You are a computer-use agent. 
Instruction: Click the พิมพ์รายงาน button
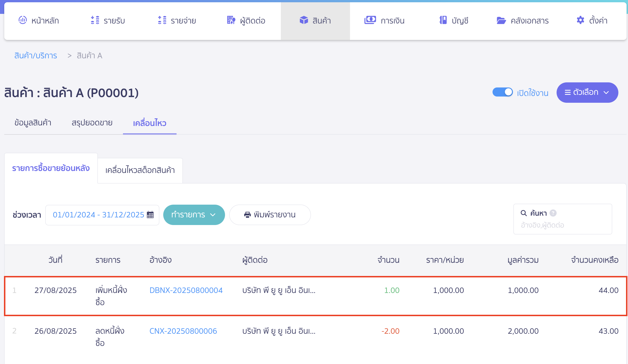(x=270, y=215)
